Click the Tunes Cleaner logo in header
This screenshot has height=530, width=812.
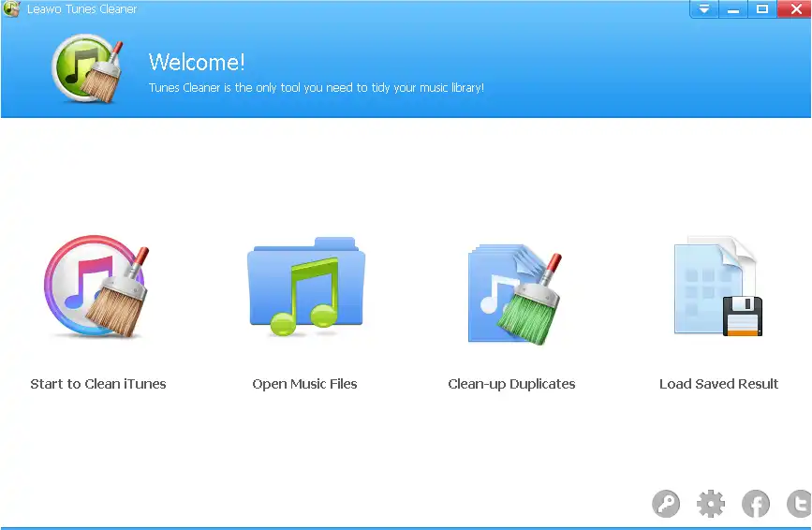pos(84,67)
